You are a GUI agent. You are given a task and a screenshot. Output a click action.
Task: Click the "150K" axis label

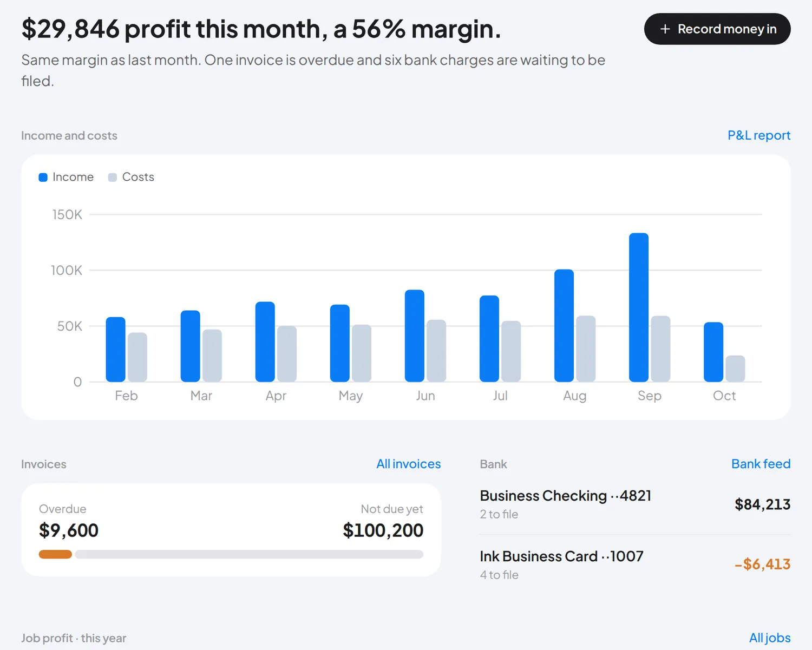(x=67, y=215)
